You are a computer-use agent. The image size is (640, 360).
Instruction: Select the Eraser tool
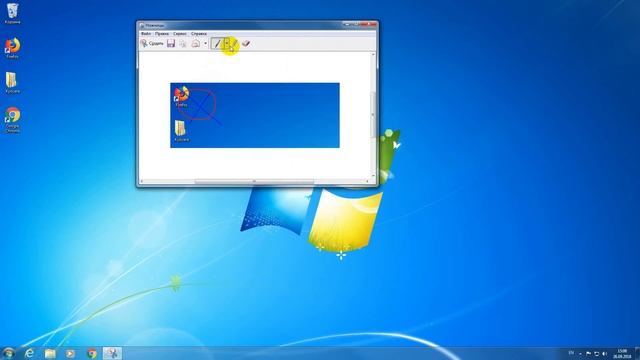(x=245, y=43)
